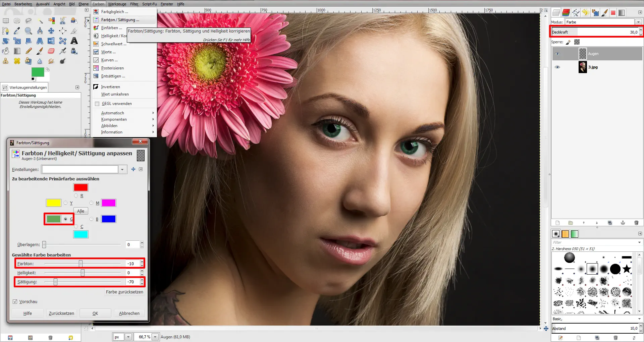644x342 pixels.
Task: Select the Rectangle Select tool
Action: pos(6,21)
